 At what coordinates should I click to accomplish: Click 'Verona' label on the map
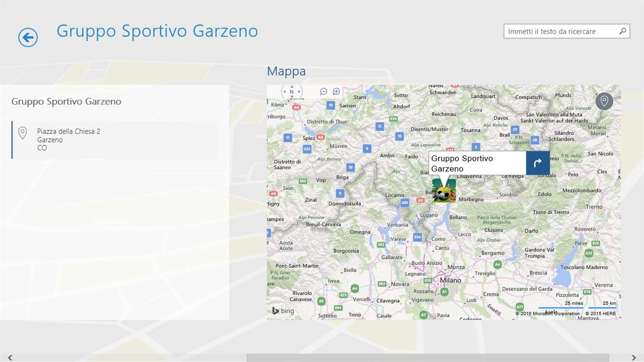pos(604,285)
